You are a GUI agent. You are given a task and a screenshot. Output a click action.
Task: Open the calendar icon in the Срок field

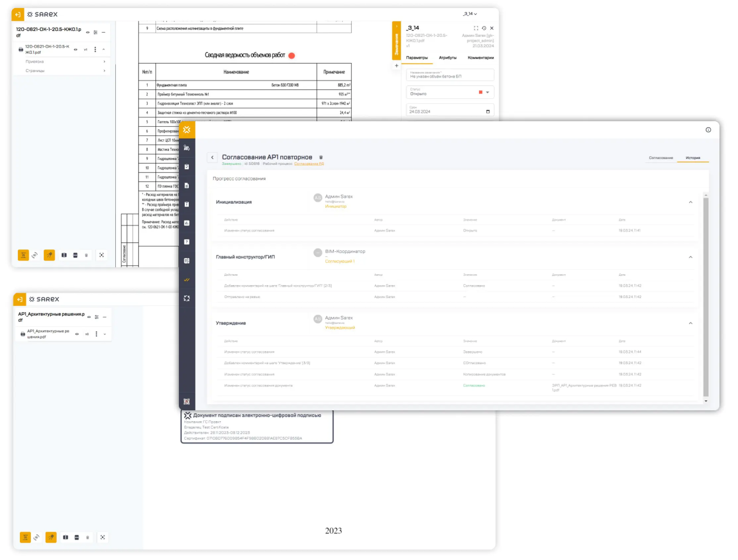[488, 112]
